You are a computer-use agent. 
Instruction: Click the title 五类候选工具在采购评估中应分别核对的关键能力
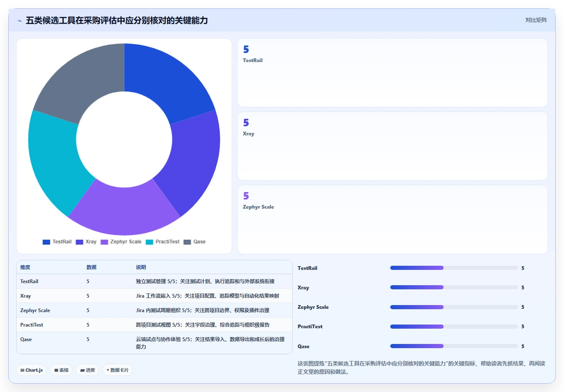pos(117,20)
